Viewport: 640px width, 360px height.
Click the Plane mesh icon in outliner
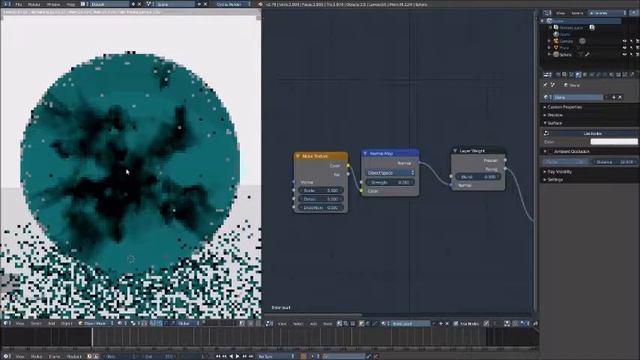[556, 48]
